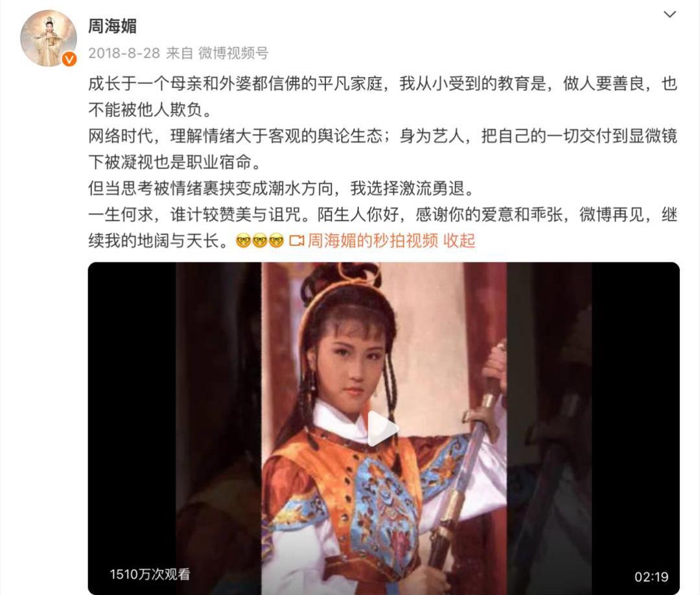Open the post options chevron menu
The height and width of the screenshot is (595, 700).
tap(670, 14)
